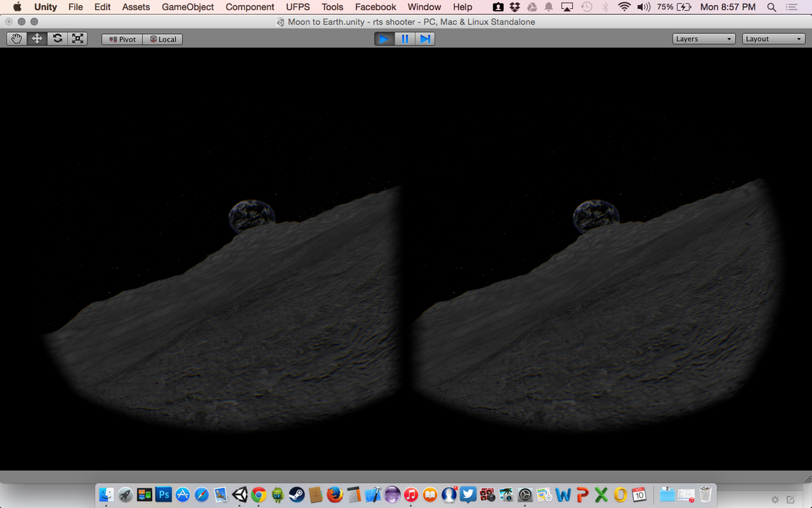Viewport: 812px width, 508px height.
Task: Open the Trash in the Dock
Action: [x=706, y=495]
